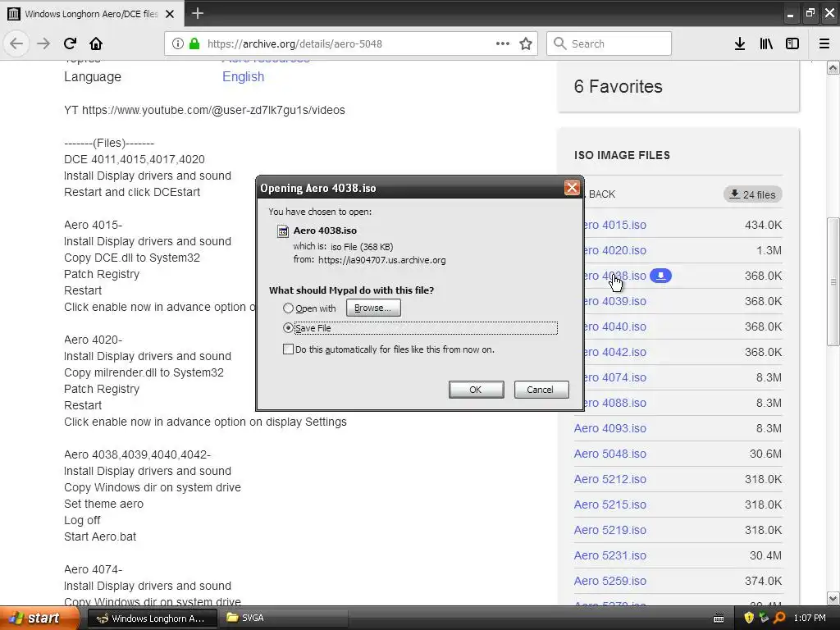Click Browse to choose an application

click(373, 308)
